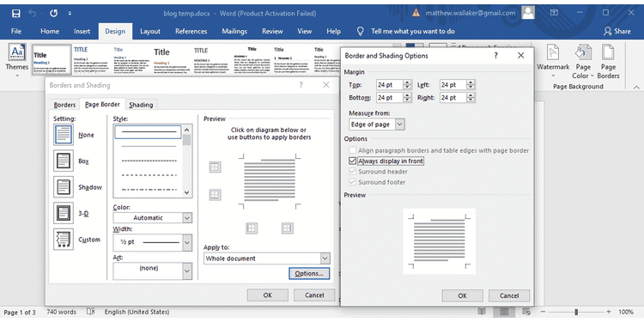Viewport: 644px width, 322px height.
Task: Select the Custom border setting icon
Action: click(x=64, y=239)
